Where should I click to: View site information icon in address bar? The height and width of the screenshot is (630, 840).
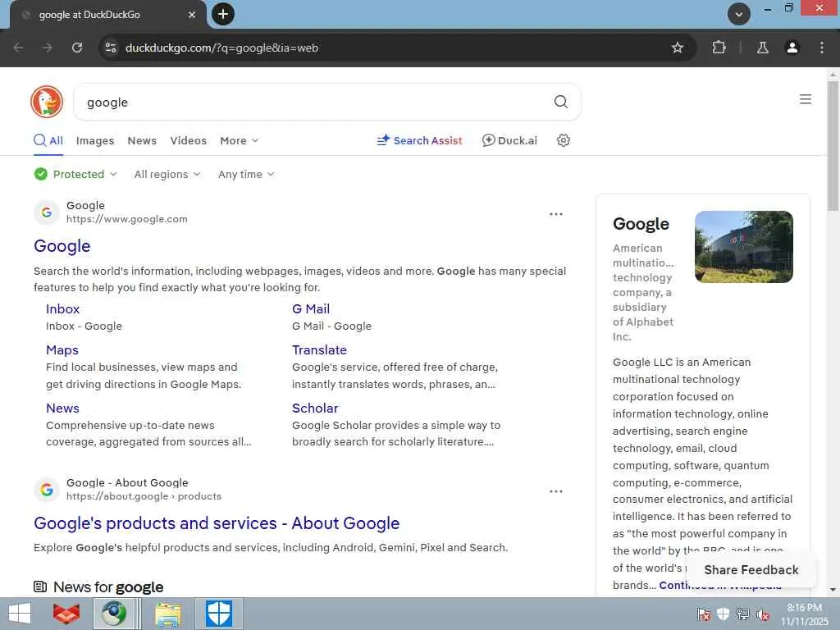click(111, 48)
